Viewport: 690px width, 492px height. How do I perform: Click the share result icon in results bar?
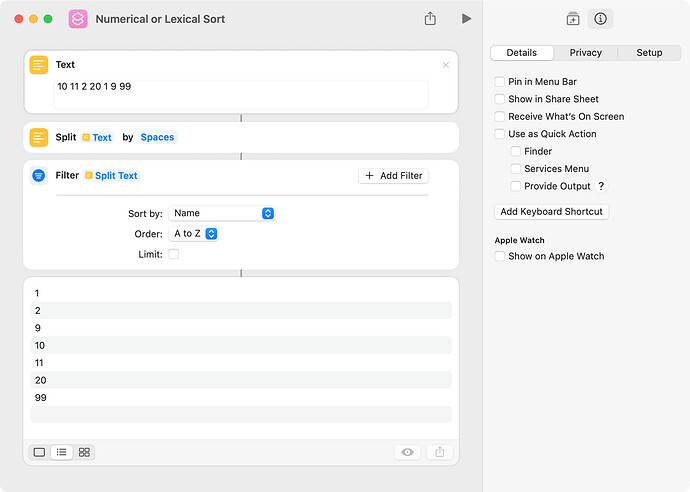pyautogui.click(x=440, y=452)
